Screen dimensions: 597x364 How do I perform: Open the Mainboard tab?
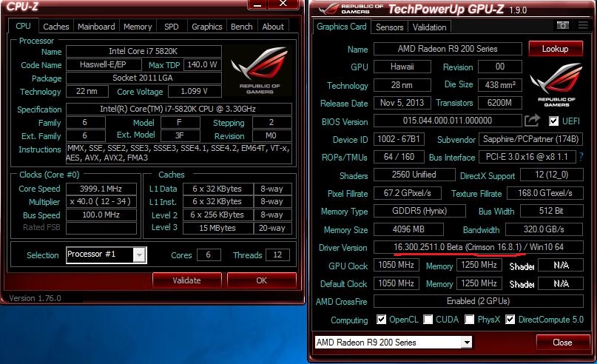pos(96,27)
